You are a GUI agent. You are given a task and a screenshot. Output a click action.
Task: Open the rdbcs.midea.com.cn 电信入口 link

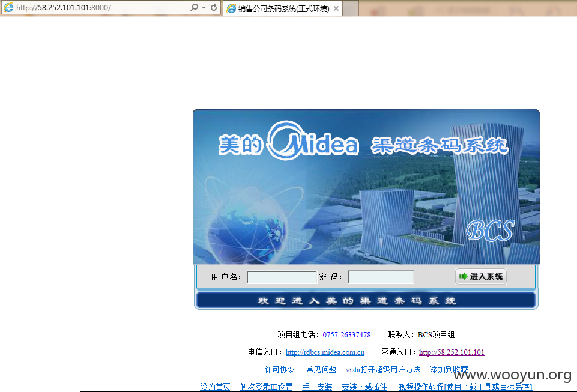pyautogui.click(x=325, y=352)
